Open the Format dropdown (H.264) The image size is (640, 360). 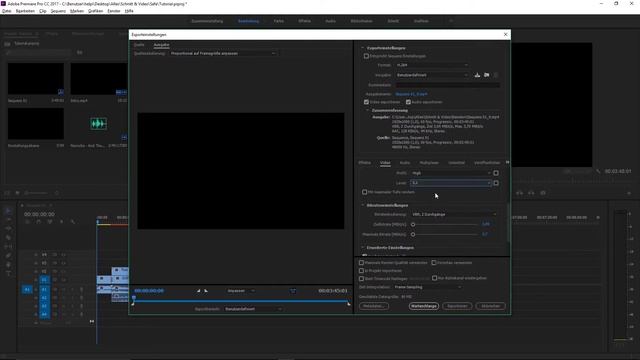point(432,65)
